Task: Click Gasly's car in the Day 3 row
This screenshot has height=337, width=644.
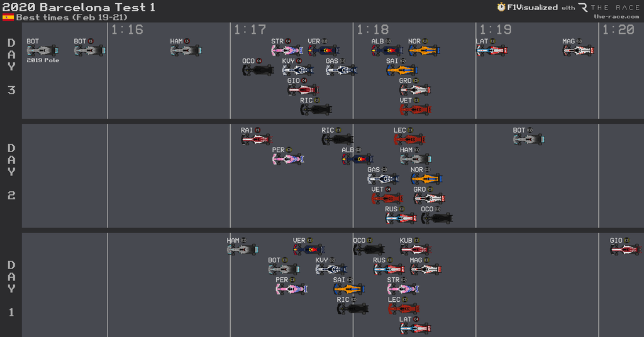Action: click(x=341, y=70)
